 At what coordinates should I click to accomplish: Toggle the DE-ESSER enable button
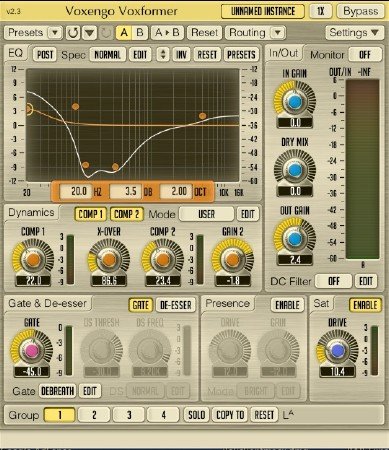click(x=176, y=305)
